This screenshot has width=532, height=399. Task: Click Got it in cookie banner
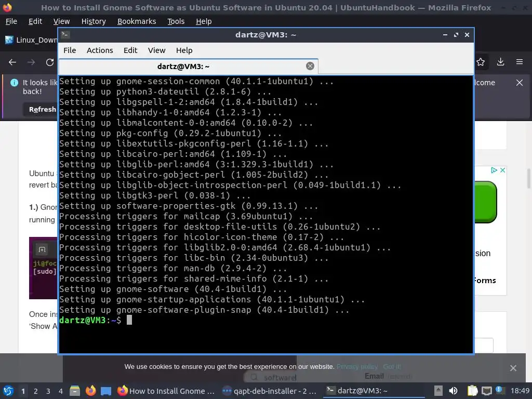tap(392, 366)
